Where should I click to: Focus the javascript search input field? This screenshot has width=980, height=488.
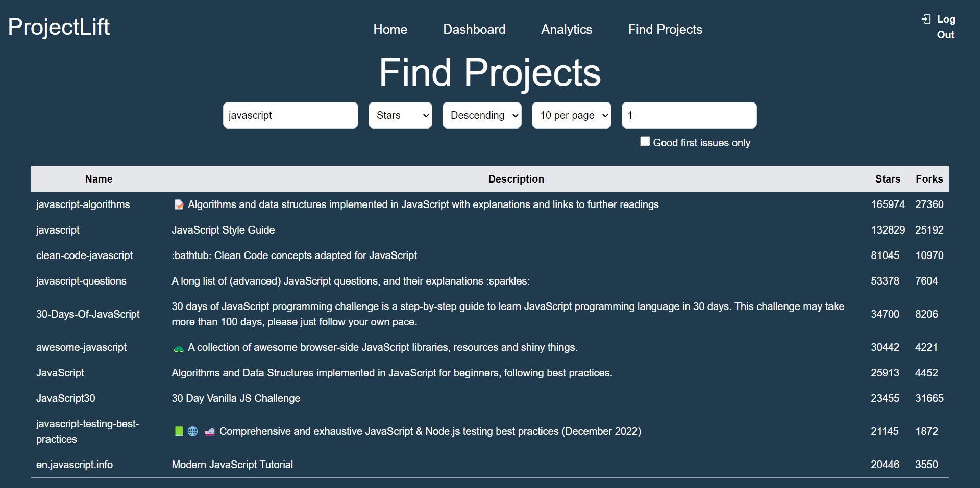[290, 115]
